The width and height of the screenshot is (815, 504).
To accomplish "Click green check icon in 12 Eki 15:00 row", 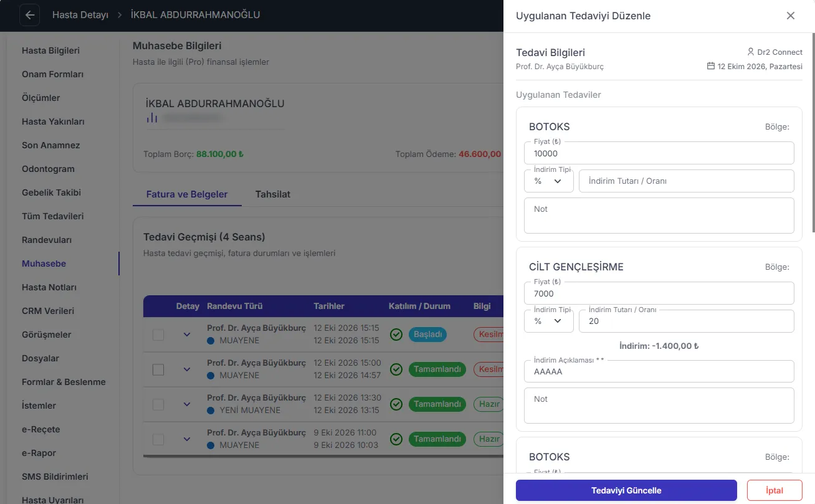I will [396, 369].
